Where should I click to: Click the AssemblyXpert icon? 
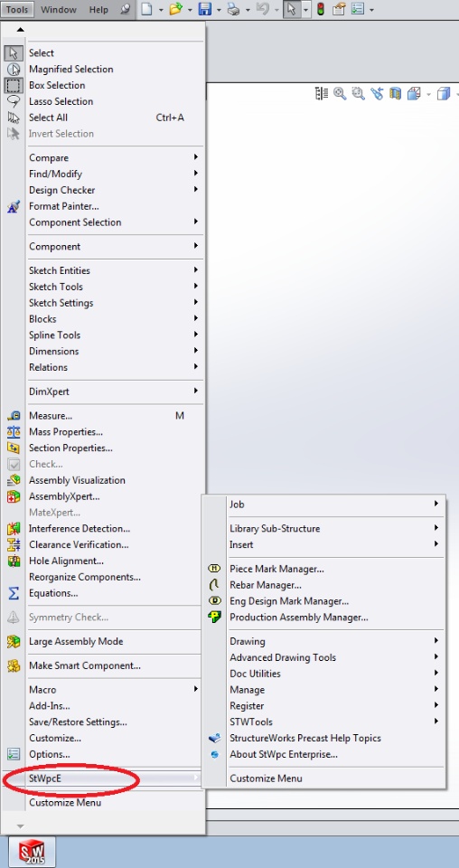click(x=14, y=496)
